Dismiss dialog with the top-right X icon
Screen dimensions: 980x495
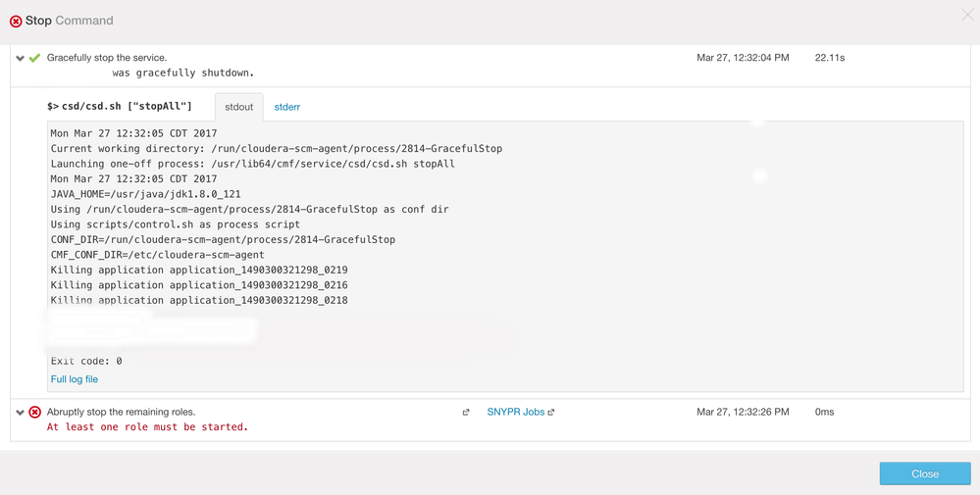pyautogui.click(x=967, y=15)
